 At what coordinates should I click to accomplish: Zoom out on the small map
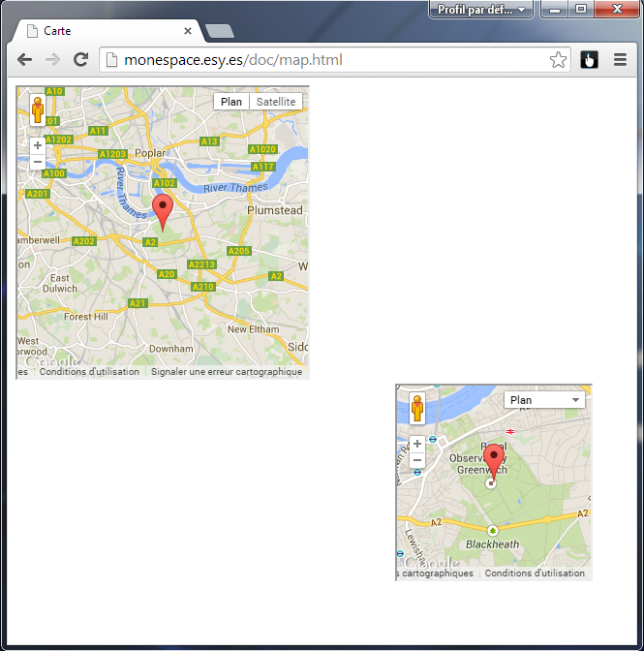pos(417,460)
